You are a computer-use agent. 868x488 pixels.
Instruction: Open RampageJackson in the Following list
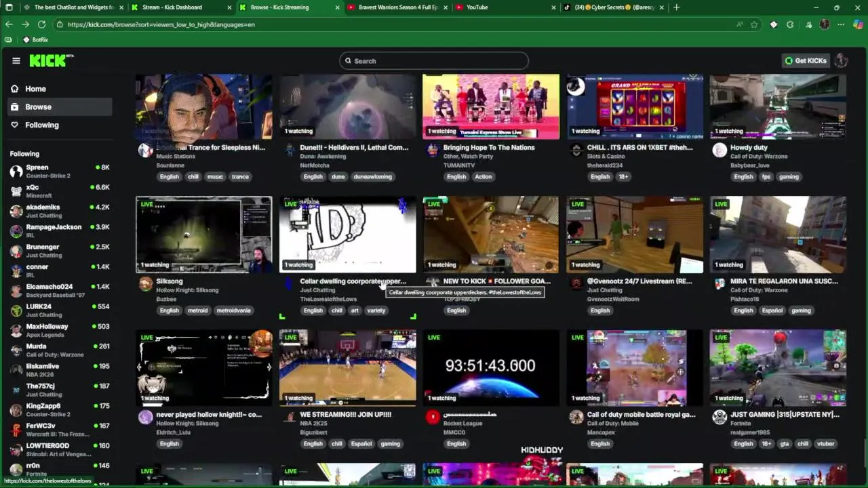point(60,230)
